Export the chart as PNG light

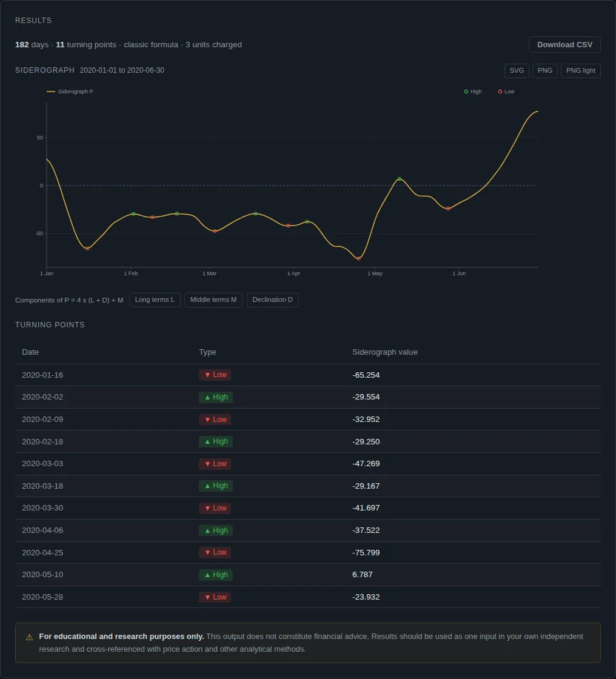pyautogui.click(x=580, y=70)
